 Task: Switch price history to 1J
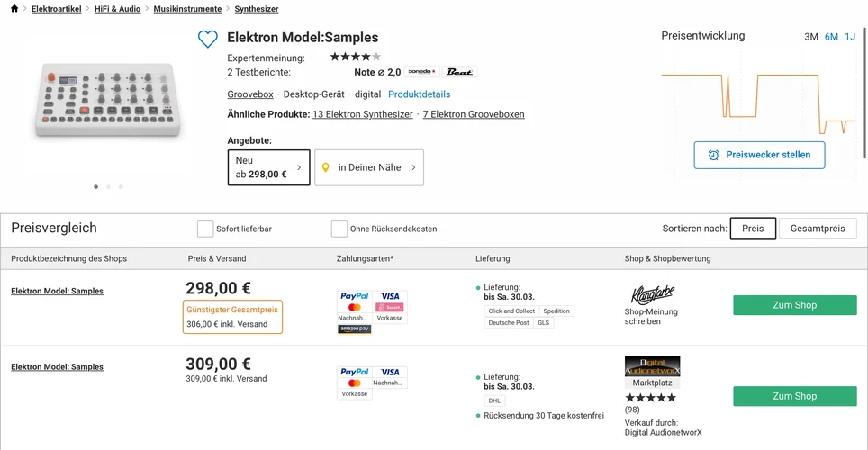[x=849, y=37]
